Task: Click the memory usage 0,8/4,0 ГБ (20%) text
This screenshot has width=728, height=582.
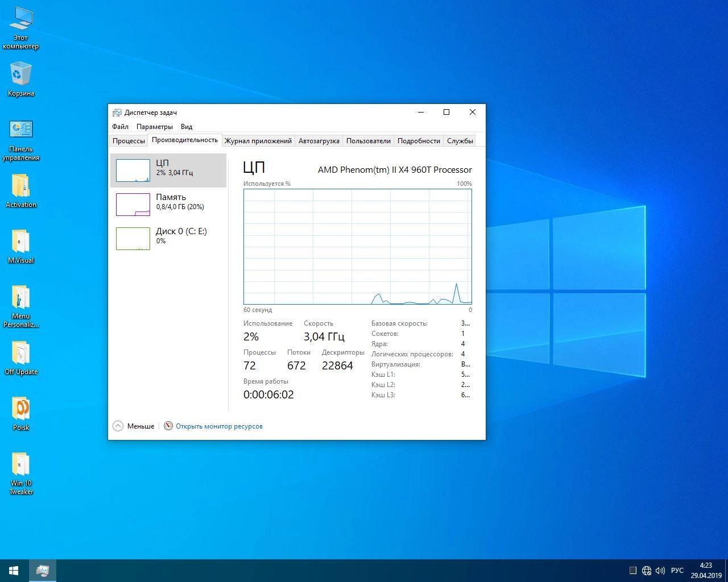Action: tap(180, 207)
